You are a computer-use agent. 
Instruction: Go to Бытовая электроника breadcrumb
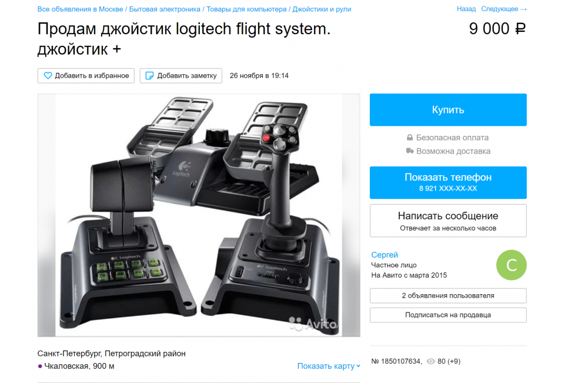pyautogui.click(x=165, y=9)
